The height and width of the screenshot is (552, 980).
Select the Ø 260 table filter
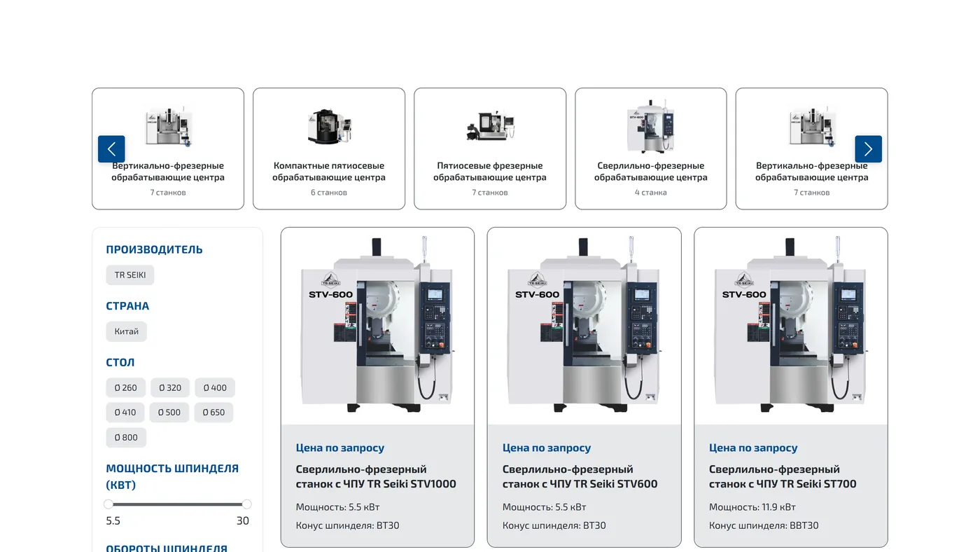click(126, 387)
